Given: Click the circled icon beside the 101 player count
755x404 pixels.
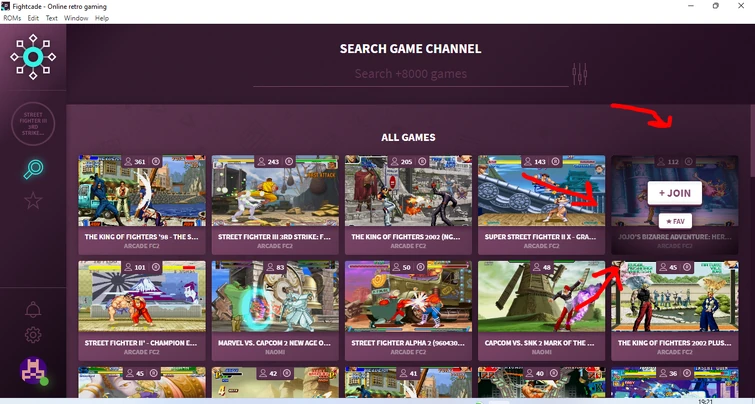Looking at the screenshot, I should tap(156, 267).
